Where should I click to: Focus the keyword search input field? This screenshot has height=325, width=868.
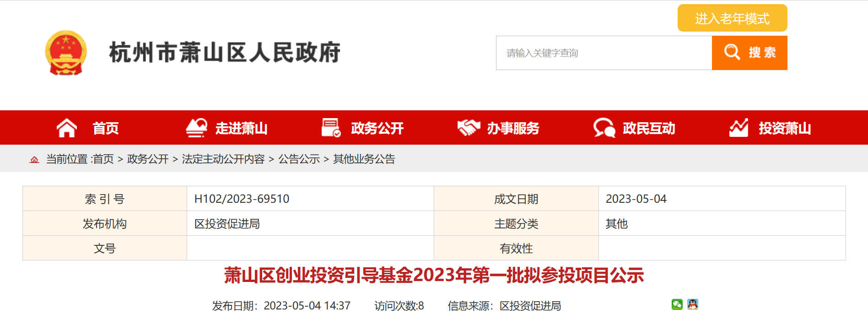(x=604, y=53)
